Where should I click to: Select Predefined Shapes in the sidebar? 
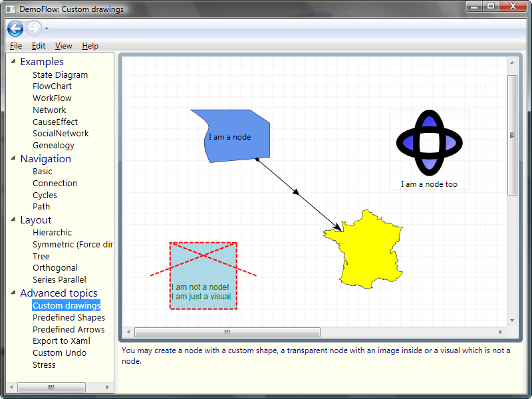coord(68,317)
